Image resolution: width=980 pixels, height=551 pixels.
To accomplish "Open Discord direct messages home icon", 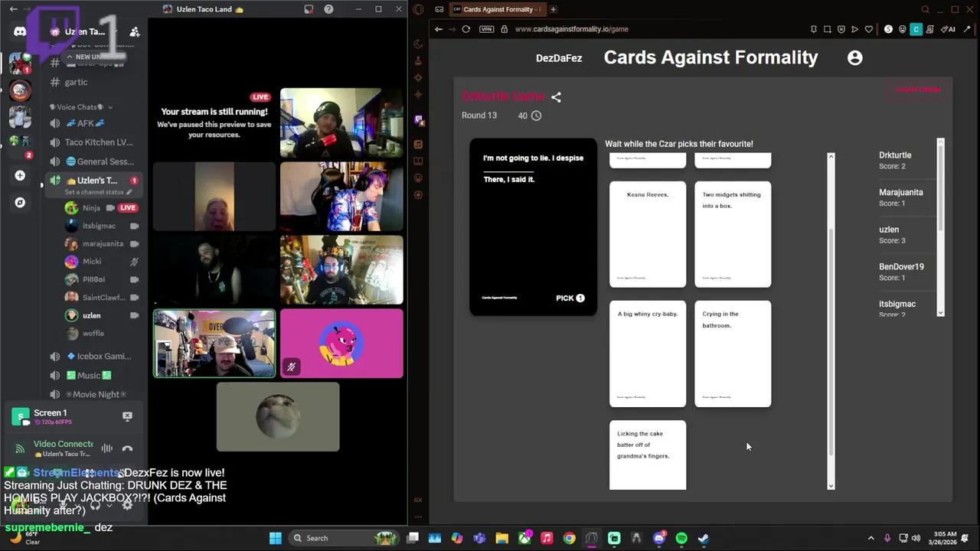I will pos(20,31).
